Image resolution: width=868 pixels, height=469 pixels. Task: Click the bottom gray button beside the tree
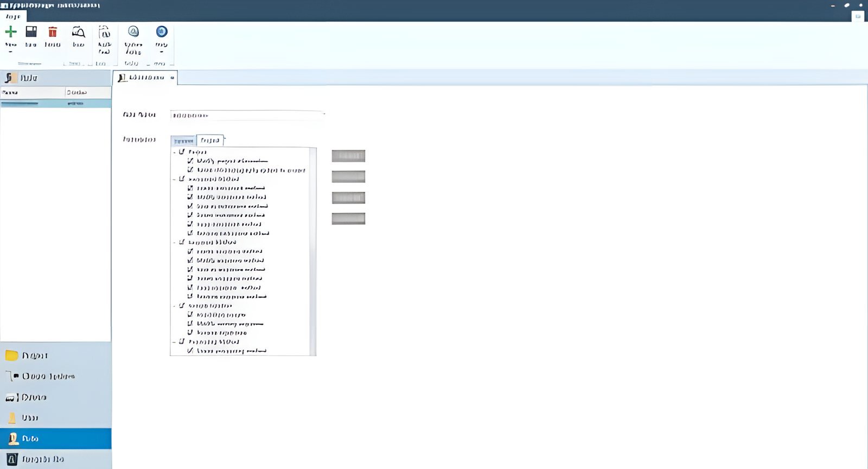click(x=348, y=218)
